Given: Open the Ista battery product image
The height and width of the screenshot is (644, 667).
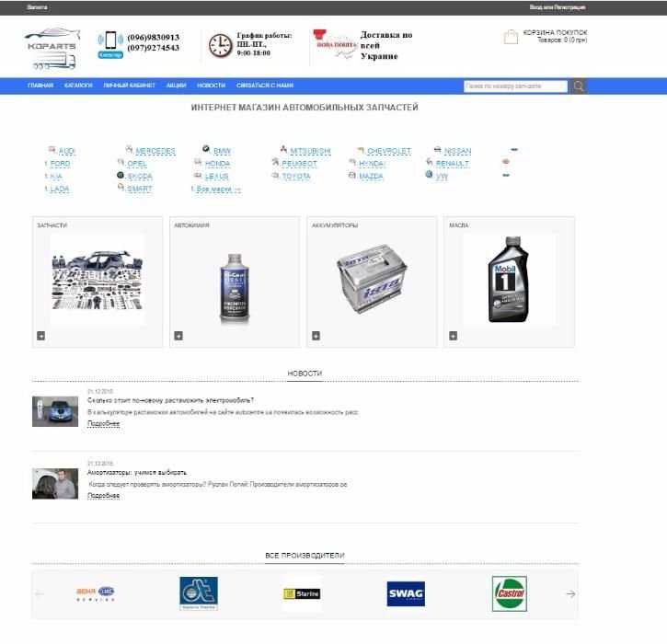Looking at the screenshot, I should pos(372,280).
